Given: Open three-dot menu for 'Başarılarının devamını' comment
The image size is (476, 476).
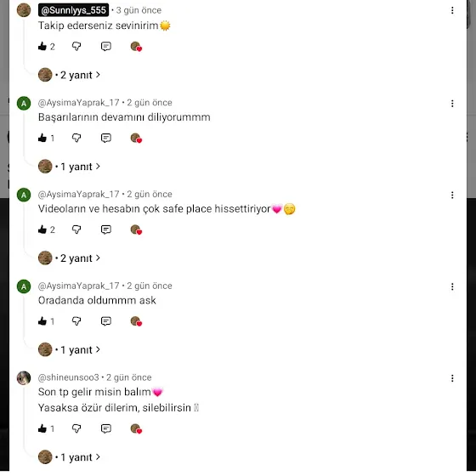Looking at the screenshot, I should 452,104.
